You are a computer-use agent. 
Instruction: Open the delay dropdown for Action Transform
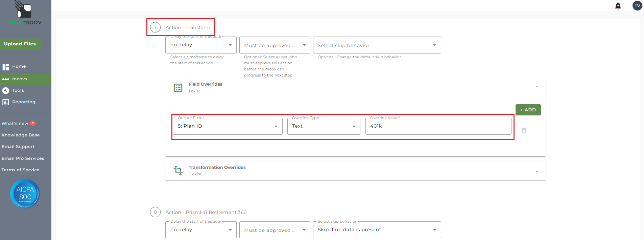(x=201, y=45)
